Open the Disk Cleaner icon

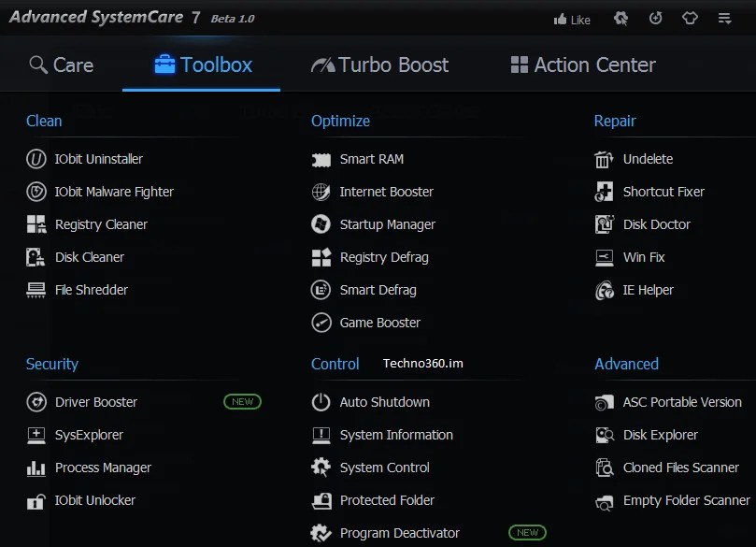tap(36, 257)
